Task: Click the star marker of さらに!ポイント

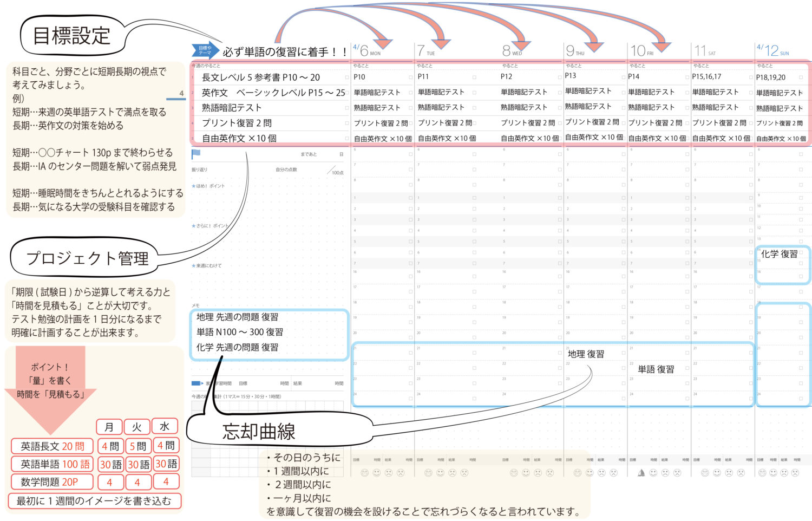Action: click(x=193, y=226)
